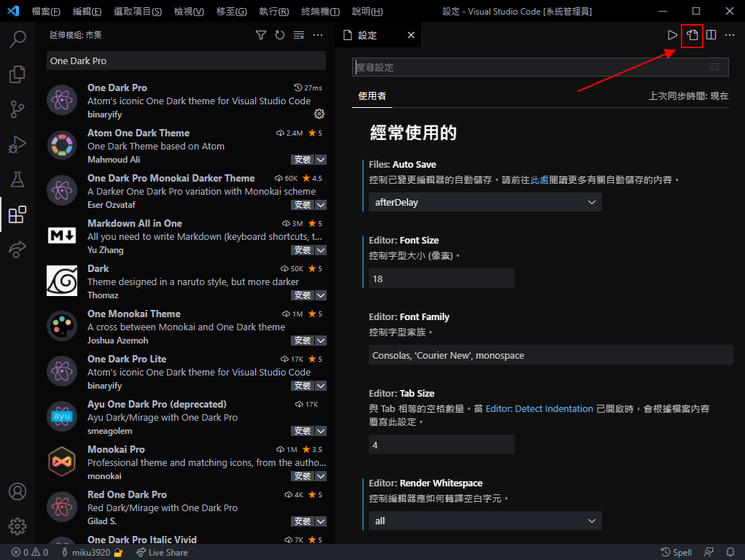
Task: Click the filter extensions funnel icon
Action: (261, 35)
